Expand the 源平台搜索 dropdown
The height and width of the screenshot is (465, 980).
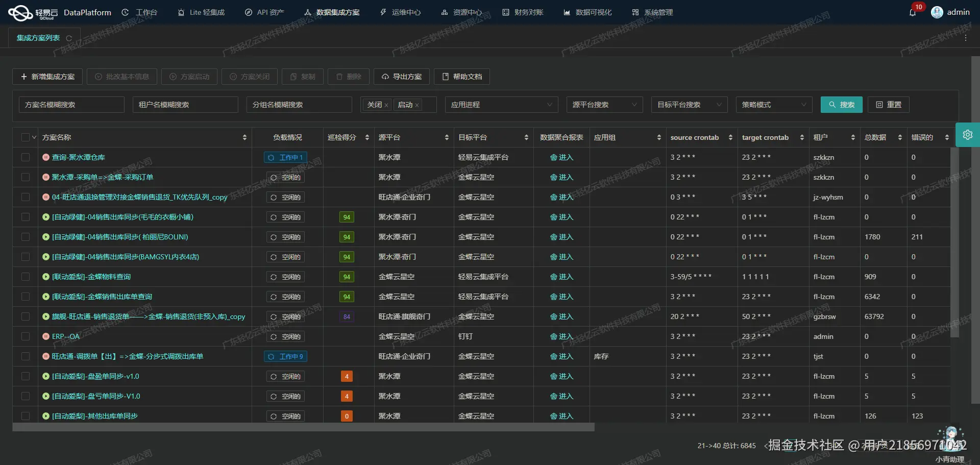pyautogui.click(x=604, y=105)
